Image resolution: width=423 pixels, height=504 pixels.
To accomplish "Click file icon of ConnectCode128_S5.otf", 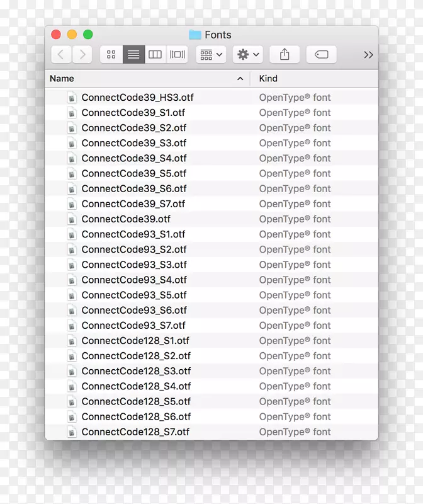I will [x=72, y=401].
